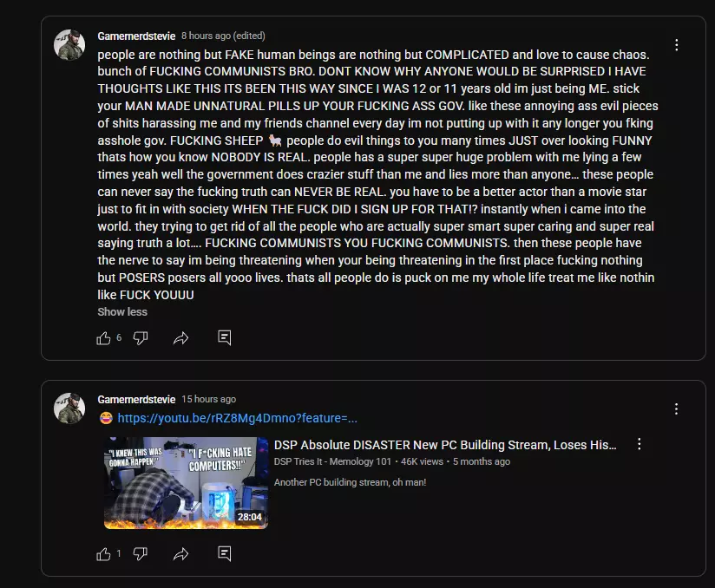Screen dimensions: 715x588
Task: Visit DSP Tries It - Memology 101 channel
Action: (x=332, y=461)
